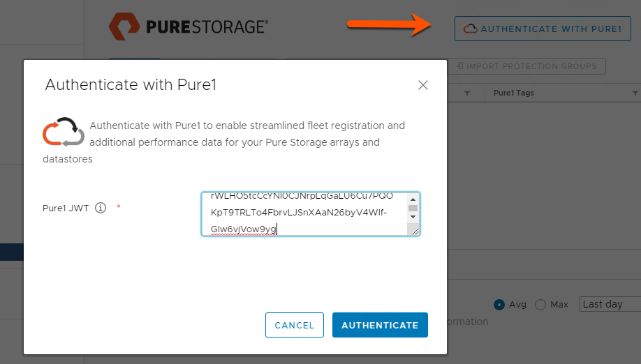Click the Import Protection Groups button
The image size is (641, 364).
pos(526,66)
